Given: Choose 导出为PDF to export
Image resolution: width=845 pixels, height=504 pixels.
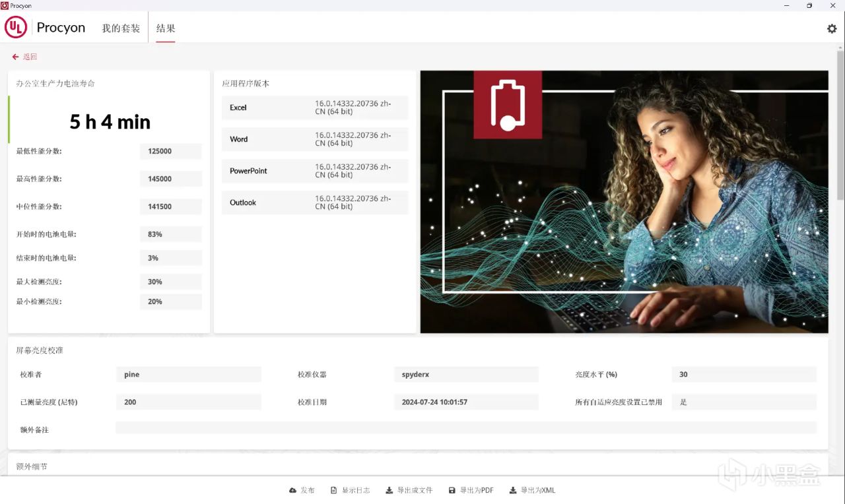Looking at the screenshot, I should [x=471, y=490].
